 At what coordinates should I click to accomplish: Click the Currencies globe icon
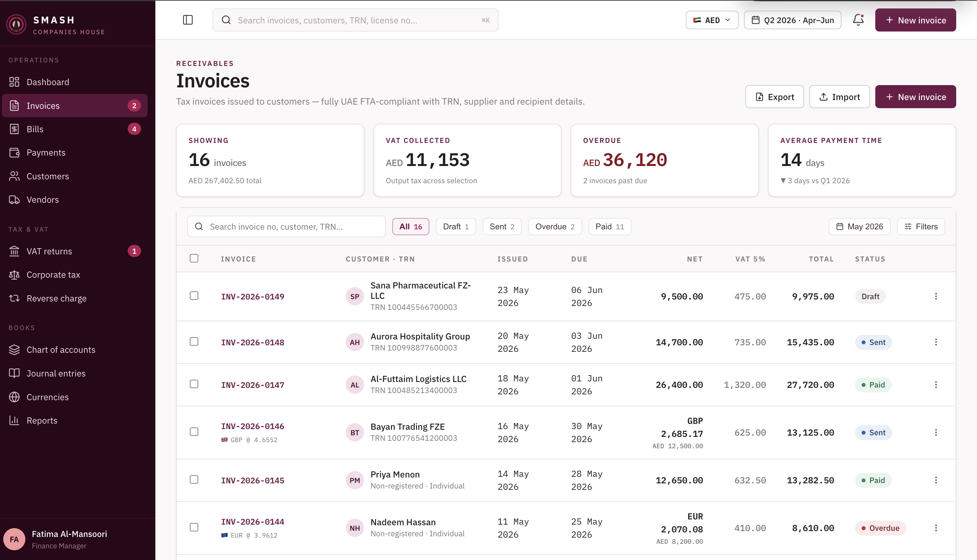(x=14, y=397)
